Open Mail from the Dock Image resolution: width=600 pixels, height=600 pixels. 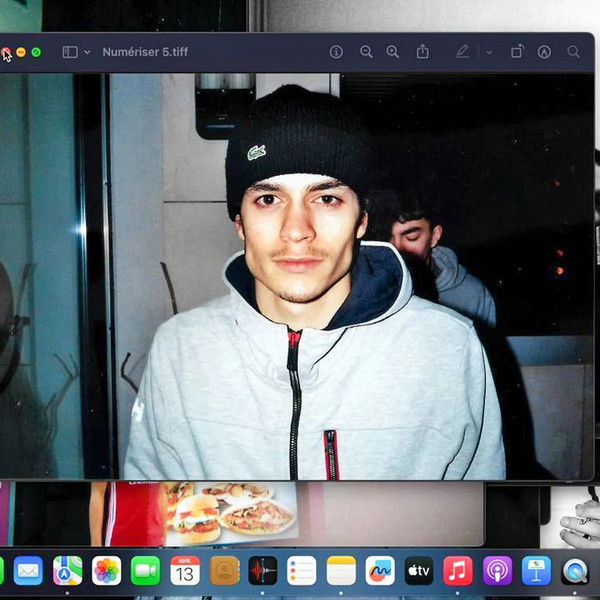tap(28, 570)
